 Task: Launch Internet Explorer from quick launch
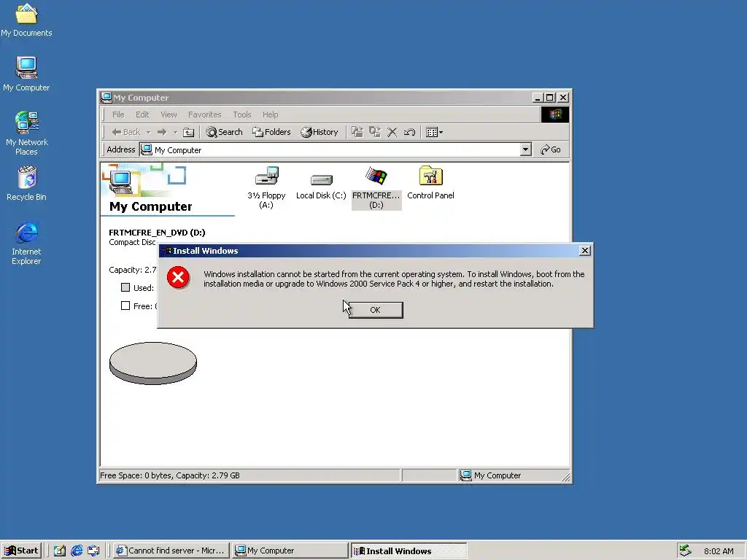click(77, 551)
